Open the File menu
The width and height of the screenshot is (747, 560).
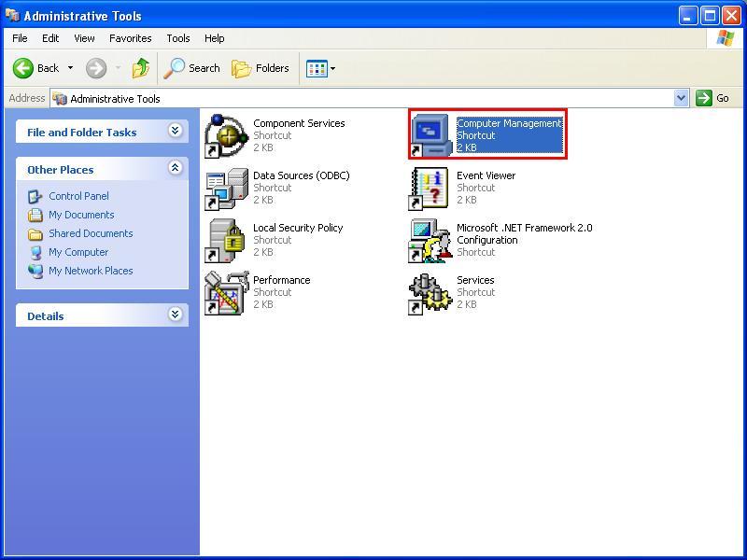[20, 38]
